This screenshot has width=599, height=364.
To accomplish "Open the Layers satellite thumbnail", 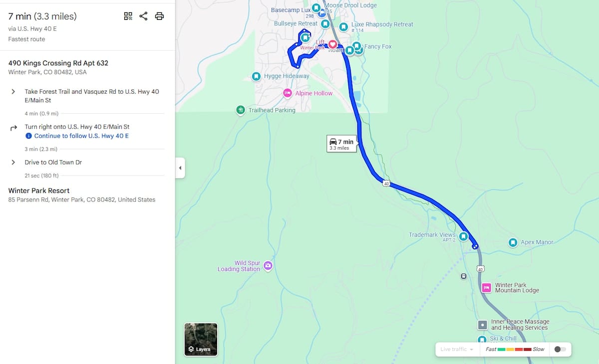I will [201, 339].
